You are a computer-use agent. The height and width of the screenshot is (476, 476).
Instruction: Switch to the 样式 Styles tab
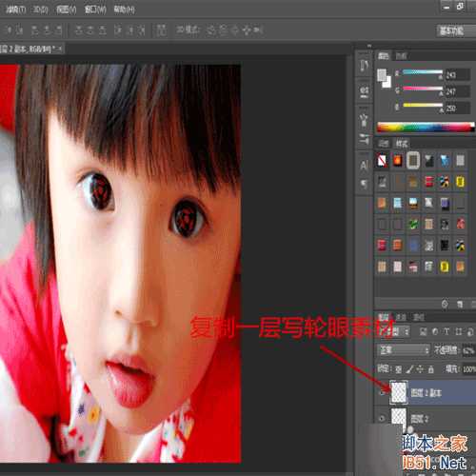tap(402, 144)
